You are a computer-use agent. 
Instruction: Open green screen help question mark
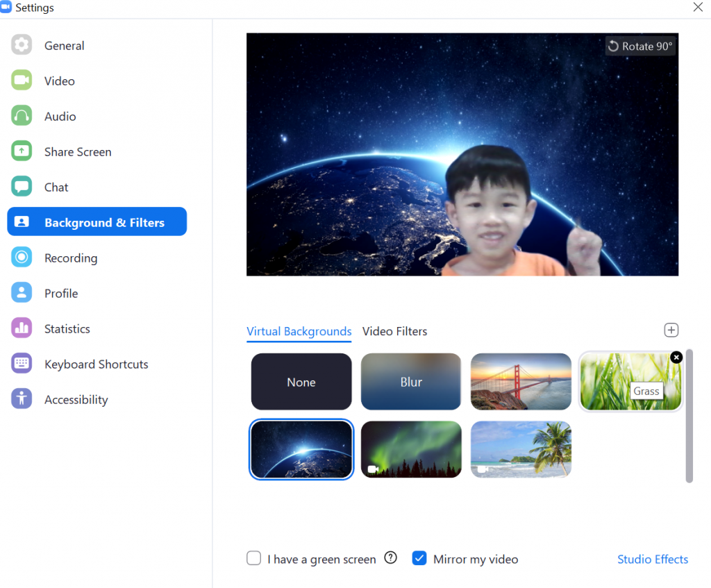pos(390,557)
